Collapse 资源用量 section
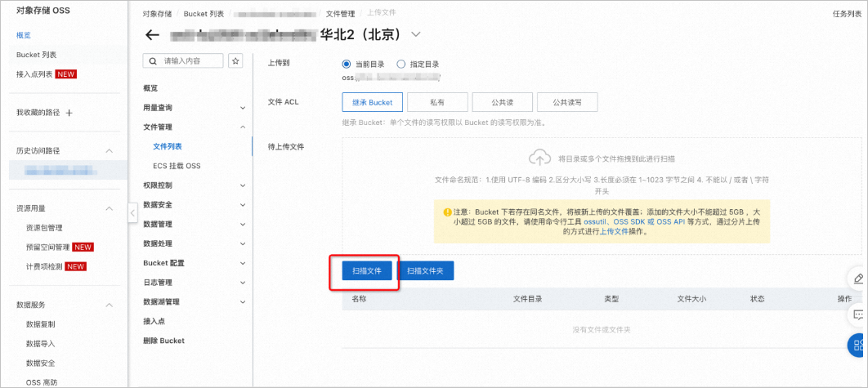This screenshot has width=868, height=388. (x=109, y=208)
